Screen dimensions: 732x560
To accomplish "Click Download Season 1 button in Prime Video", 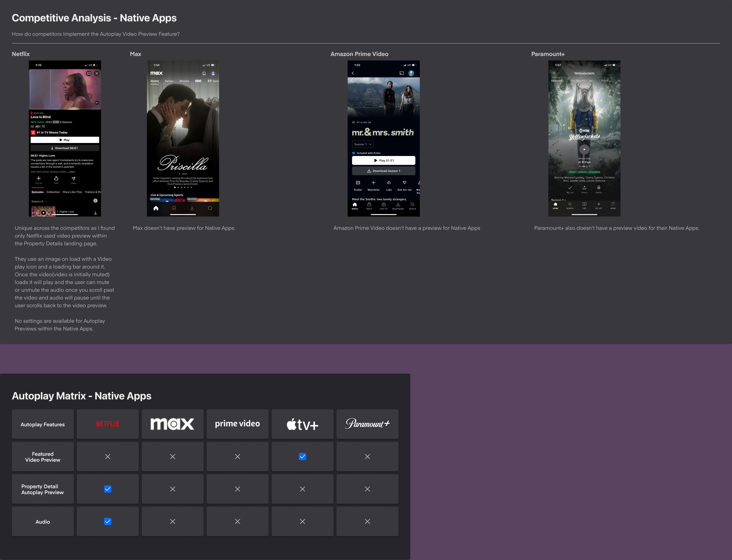I will (x=384, y=171).
